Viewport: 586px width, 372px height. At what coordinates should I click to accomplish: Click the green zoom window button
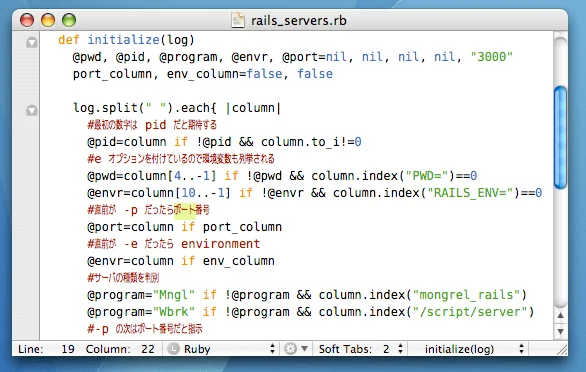pyautogui.click(x=69, y=20)
